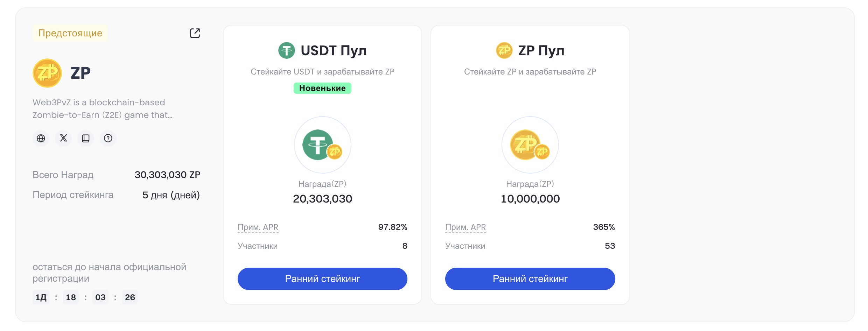
Task: Click the Web3PvZ project description text
Action: [x=103, y=108]
